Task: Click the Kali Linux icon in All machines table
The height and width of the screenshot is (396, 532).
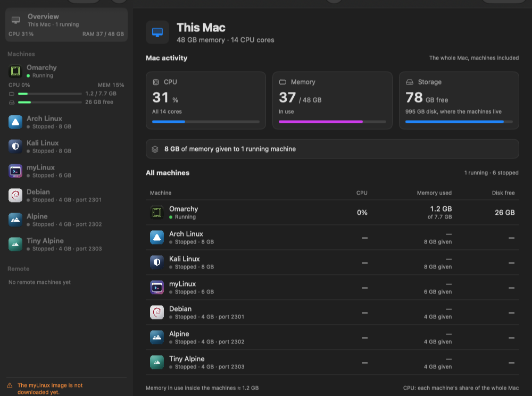Action: [x=157, y=263]
